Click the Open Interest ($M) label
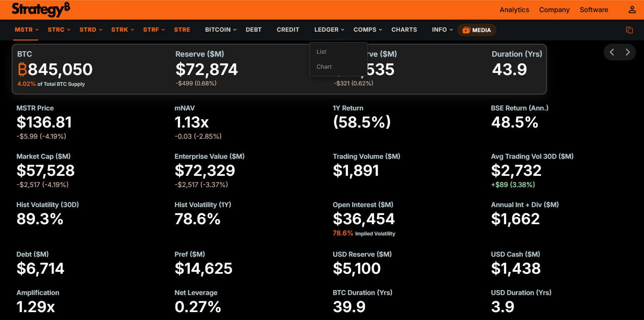Viewport: 644px width, 320px height. coord(363,205)
